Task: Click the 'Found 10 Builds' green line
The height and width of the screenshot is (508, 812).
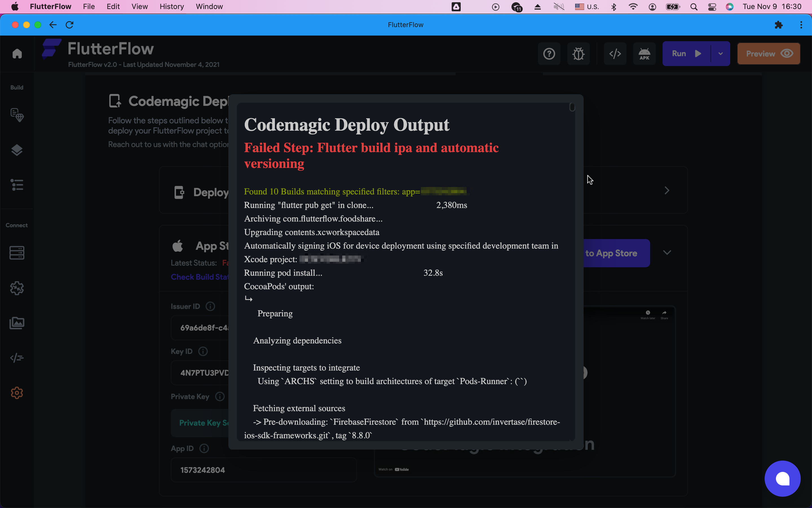Action: [x=355, y=192]
